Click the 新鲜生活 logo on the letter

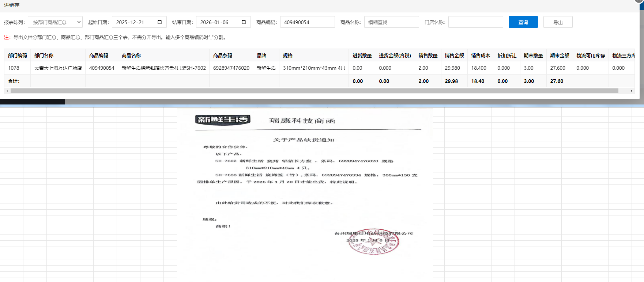223,120
